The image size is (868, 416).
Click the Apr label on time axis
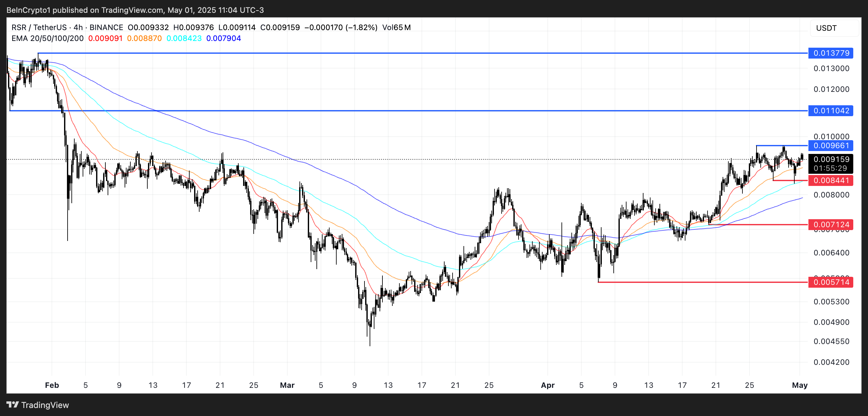tap(548, 385)
